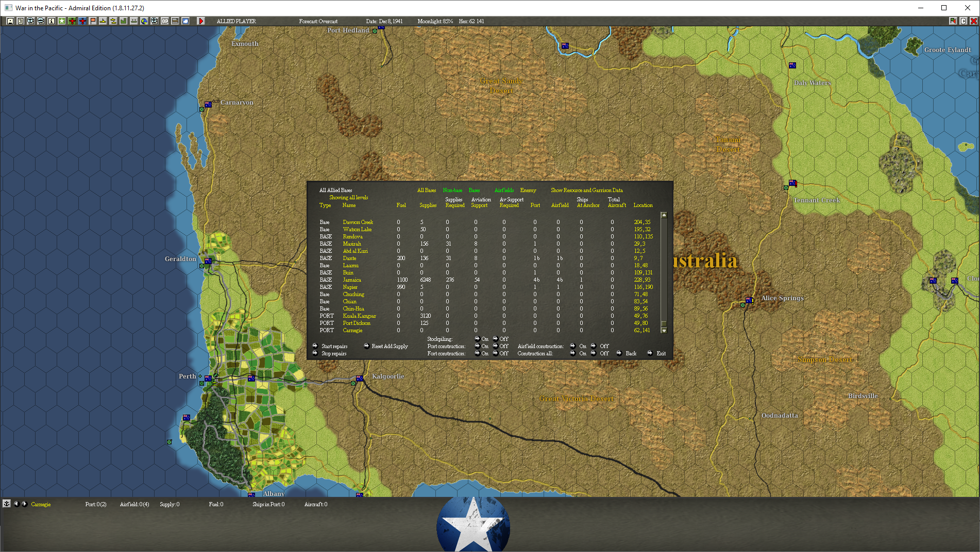Click the crosshair target toolbar icon
This screenshot has height=552, width=980.
pos(155,21)
